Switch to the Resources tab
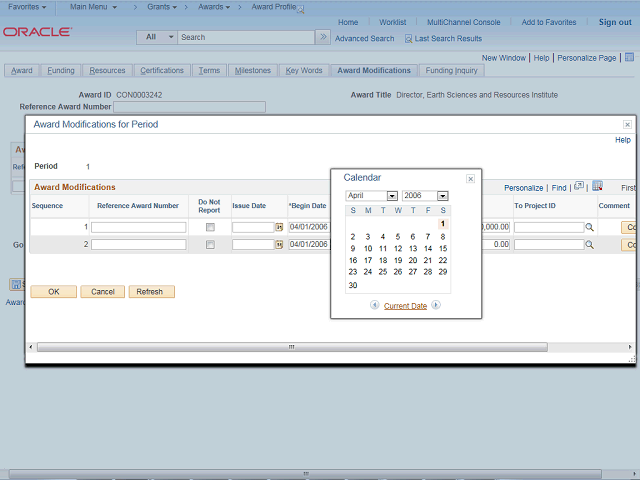 (x=107, y=71)
